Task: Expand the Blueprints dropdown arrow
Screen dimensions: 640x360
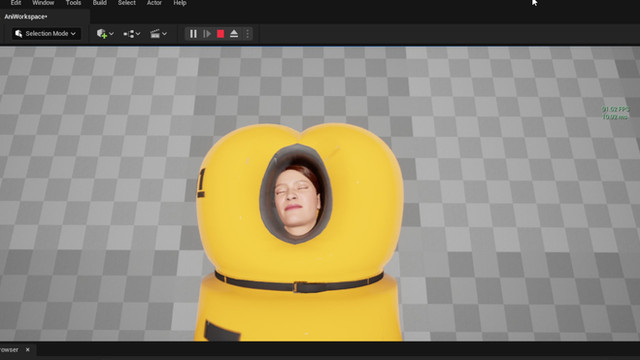Action: pos(138,34)
